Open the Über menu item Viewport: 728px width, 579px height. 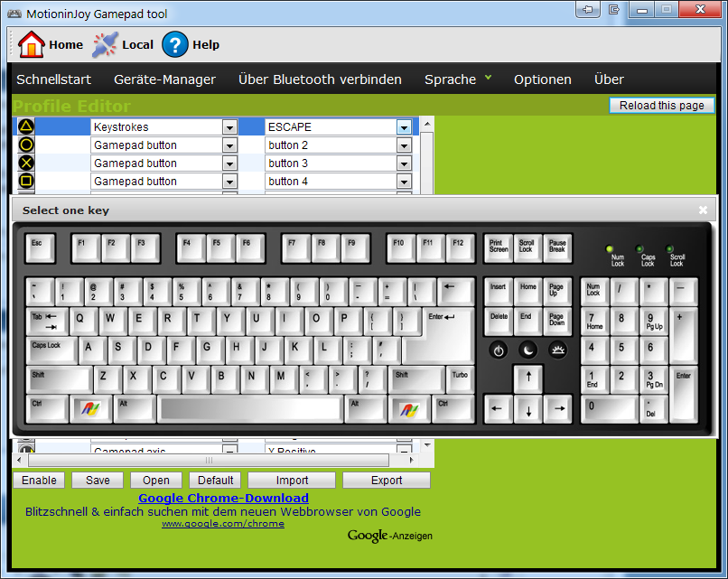(x=609, y=79)
